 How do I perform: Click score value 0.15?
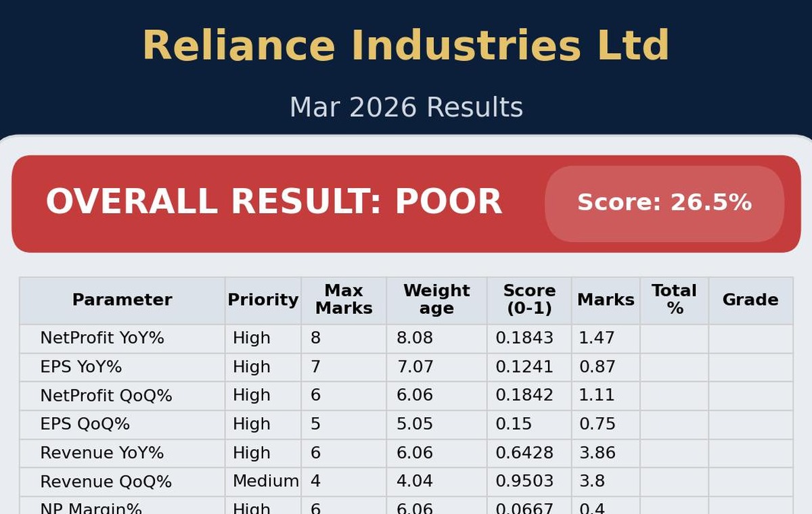tap(514, 425)
